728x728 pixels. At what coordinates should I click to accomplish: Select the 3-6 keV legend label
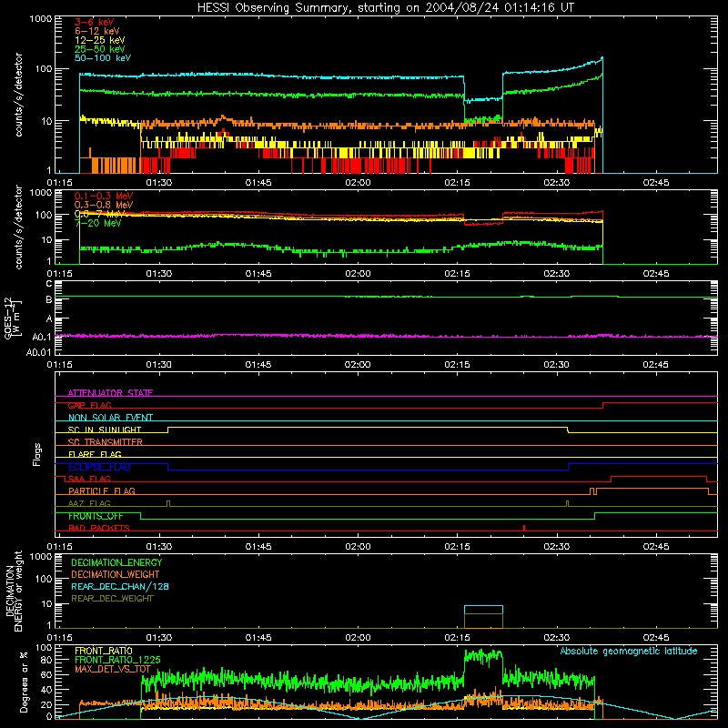(x=95, y=22)
